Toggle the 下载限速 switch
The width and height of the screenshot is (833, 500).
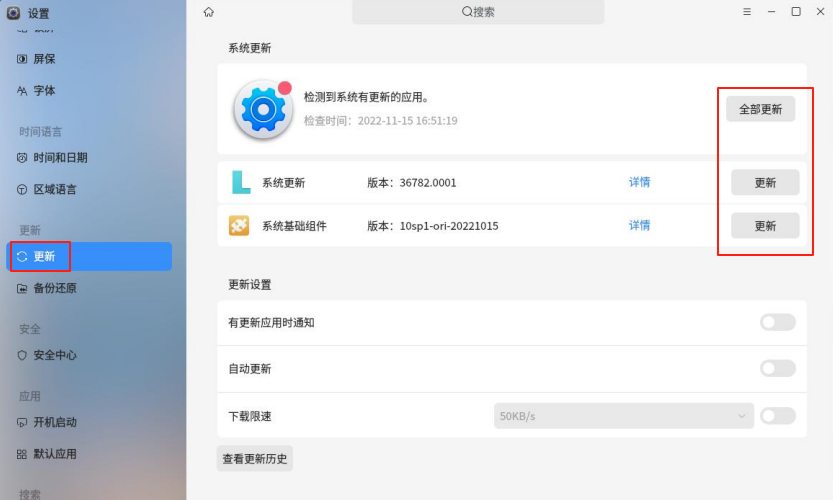777,415
